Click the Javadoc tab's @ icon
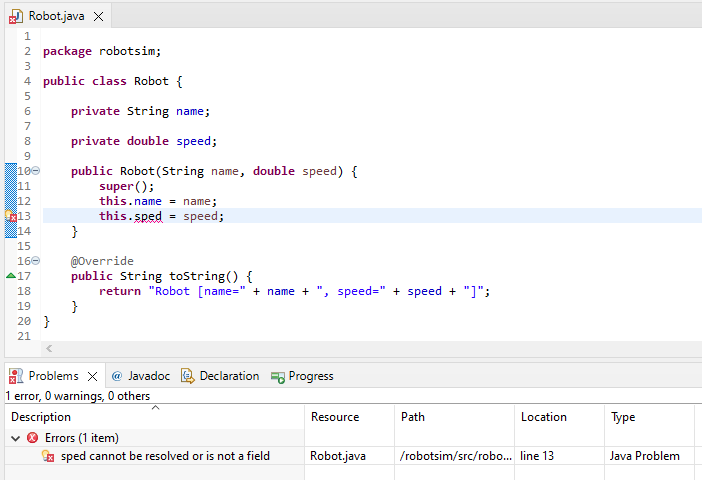The height and width of the screenshot is (480, 702). tap(116, 376)
